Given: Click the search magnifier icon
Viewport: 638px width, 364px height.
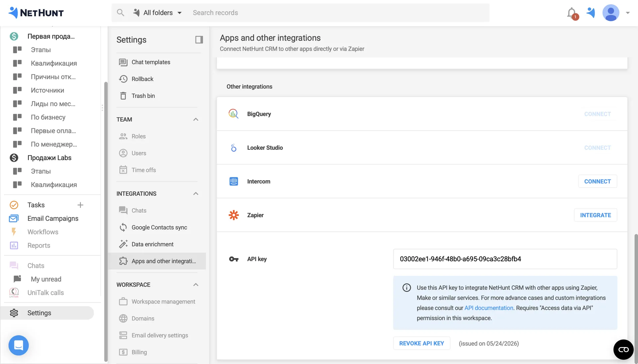Looking at the screenshot, I should click(120, 13).
